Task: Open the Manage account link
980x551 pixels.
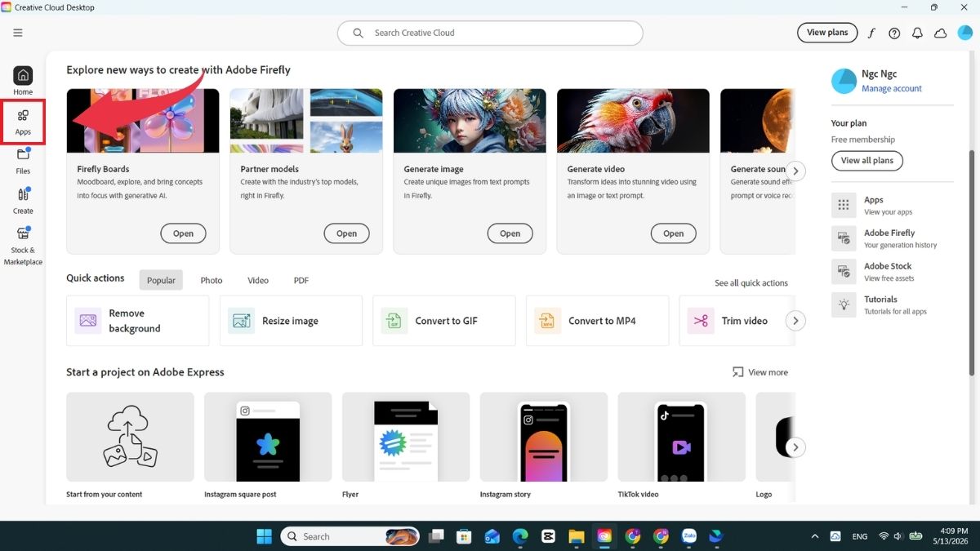Action: tap(892, 88)
